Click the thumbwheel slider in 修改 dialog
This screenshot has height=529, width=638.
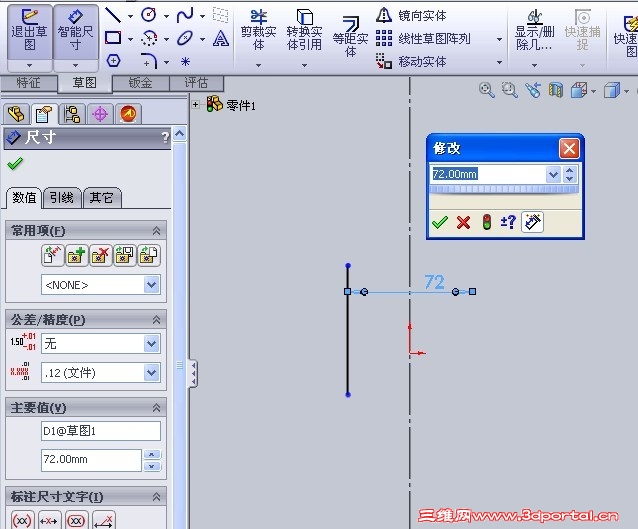click(504, 190)
